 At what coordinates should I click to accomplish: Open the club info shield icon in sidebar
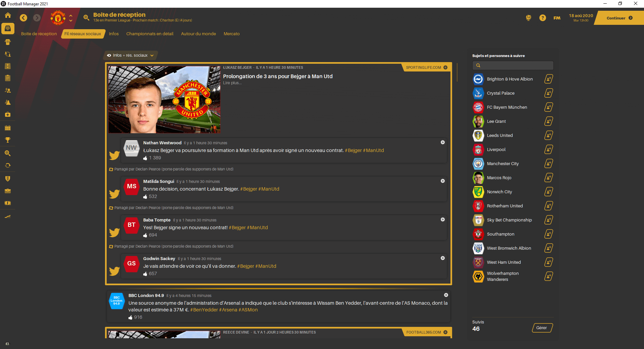point(8,179)
